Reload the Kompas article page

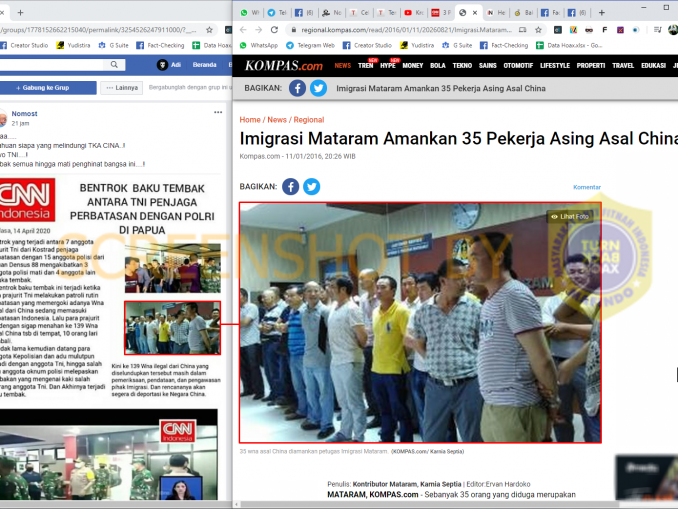(x=274, y=30)
